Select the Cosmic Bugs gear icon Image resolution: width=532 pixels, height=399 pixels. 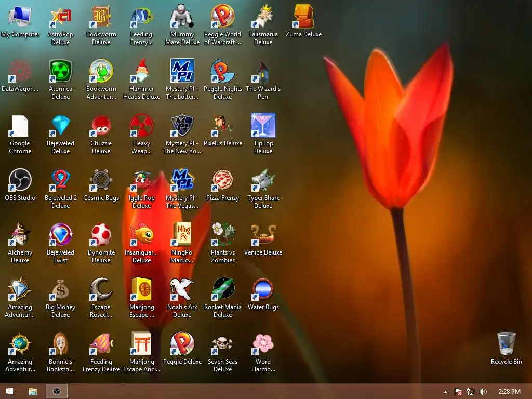click(101, 180)
